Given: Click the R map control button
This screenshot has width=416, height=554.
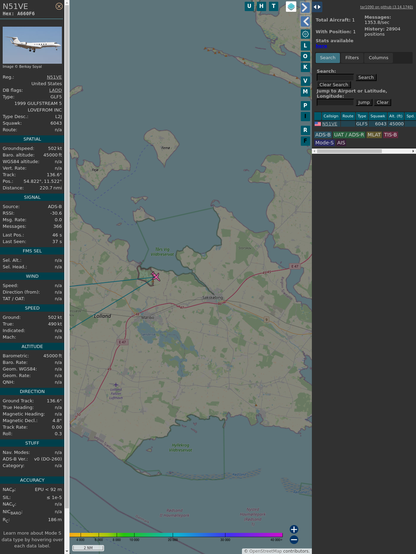Looking at the screenshot, I should [305, 130].
